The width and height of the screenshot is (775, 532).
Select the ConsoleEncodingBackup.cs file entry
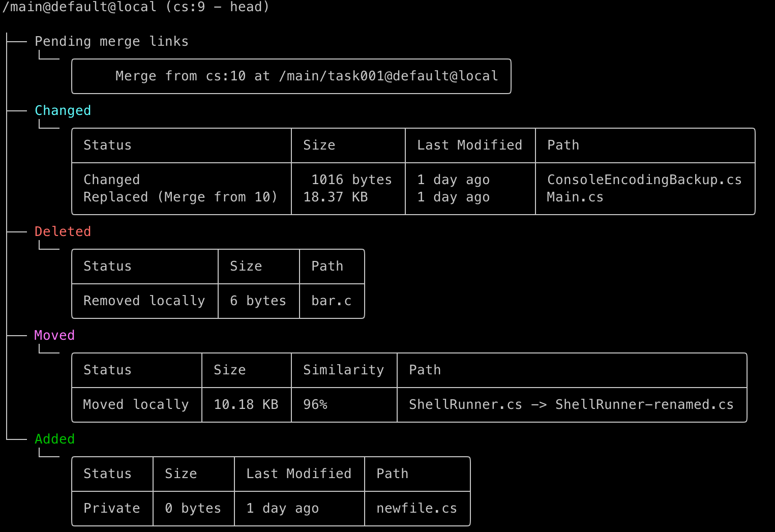(644, 179)
